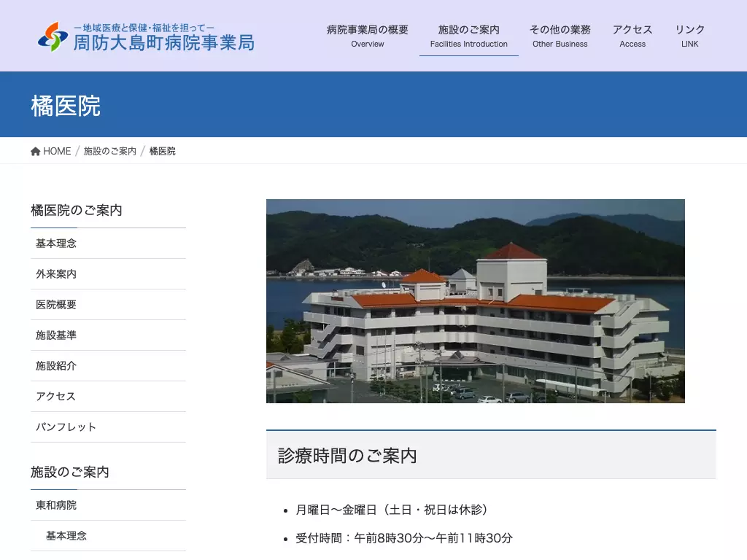The width and height of the screenshot is (747, 560).
Task: Open the 施設のご案内 Facilities Introduction menu
Action: 469,36
